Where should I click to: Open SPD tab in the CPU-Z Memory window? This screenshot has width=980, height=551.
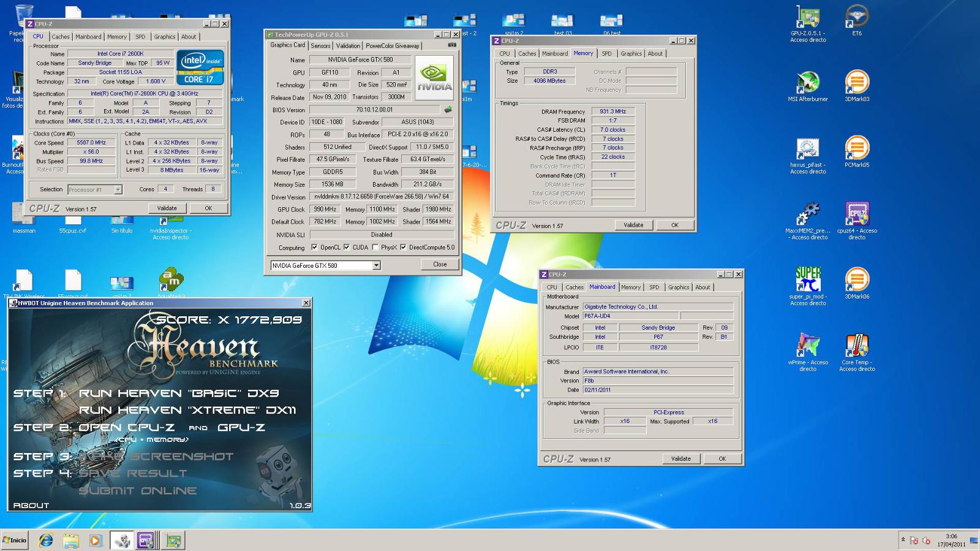[606, 54]
